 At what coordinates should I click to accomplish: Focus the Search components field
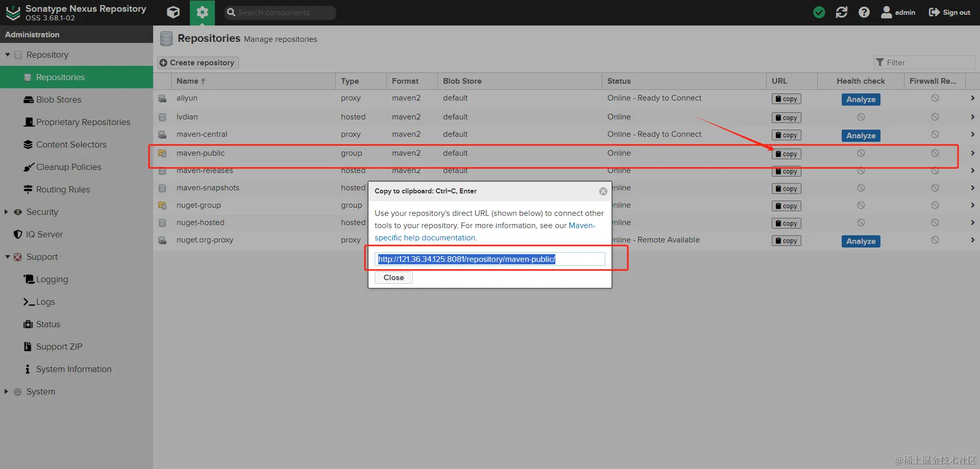coord(280,12)
